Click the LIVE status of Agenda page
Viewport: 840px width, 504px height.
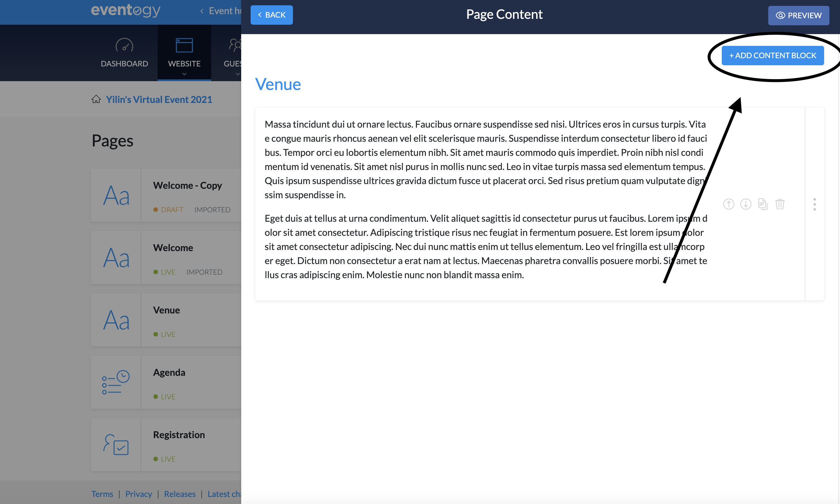[164, 397]
